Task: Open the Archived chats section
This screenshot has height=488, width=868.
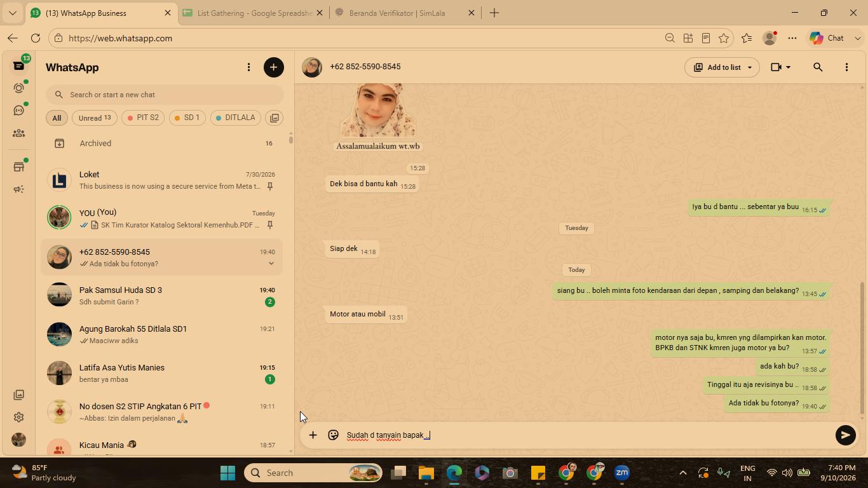Action: pyautogui.click(x=162, y=144)
